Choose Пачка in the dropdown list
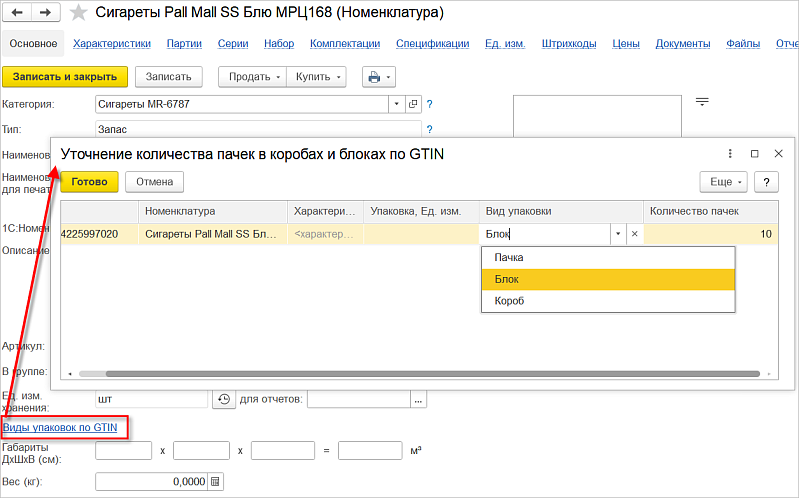This screenshot has width=799, height=498. tap(509, 258)
